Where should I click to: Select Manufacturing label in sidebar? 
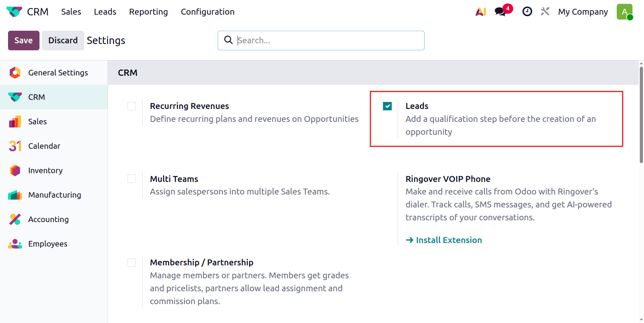coord(55,195)
